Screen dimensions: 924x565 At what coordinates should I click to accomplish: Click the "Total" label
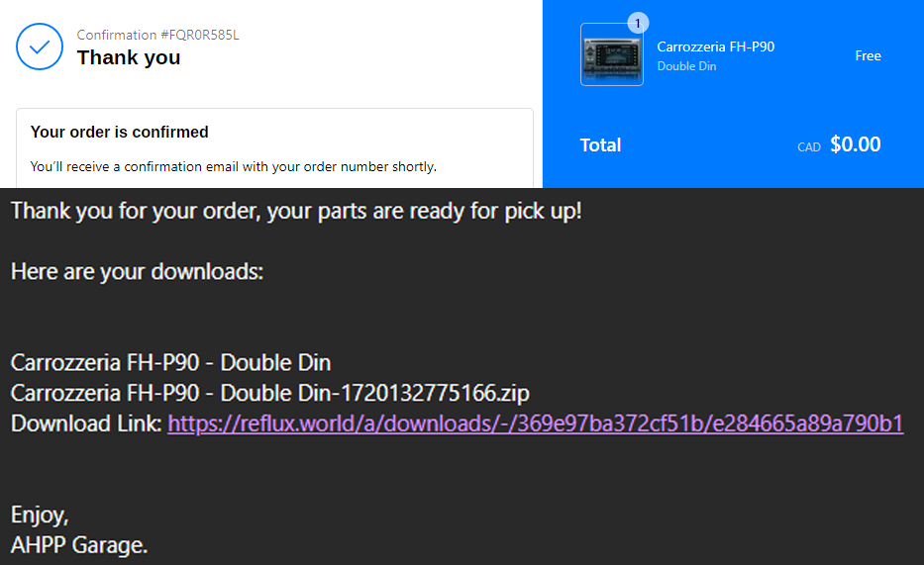click(600, 145)
